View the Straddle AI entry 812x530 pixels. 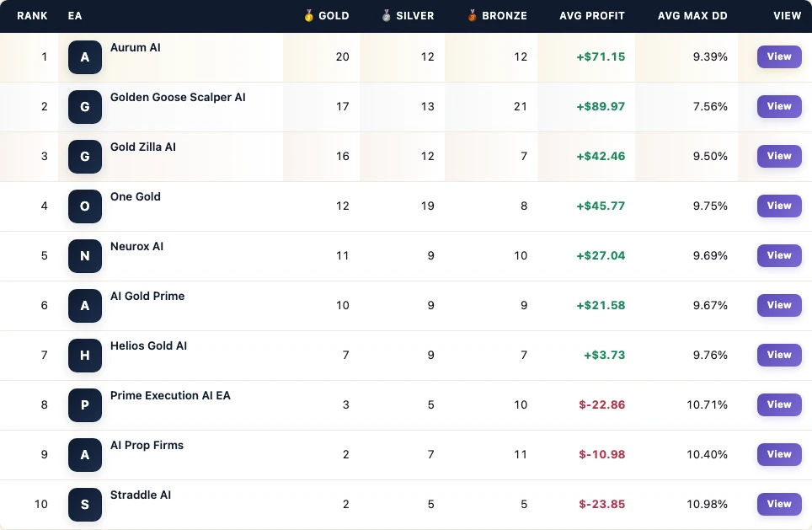779,504
